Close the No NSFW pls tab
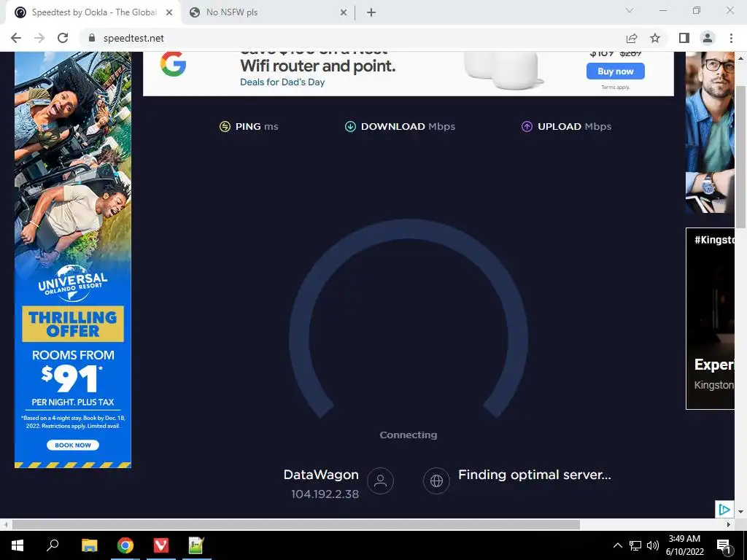Screen dimensions: 747x560 point(344,13)
